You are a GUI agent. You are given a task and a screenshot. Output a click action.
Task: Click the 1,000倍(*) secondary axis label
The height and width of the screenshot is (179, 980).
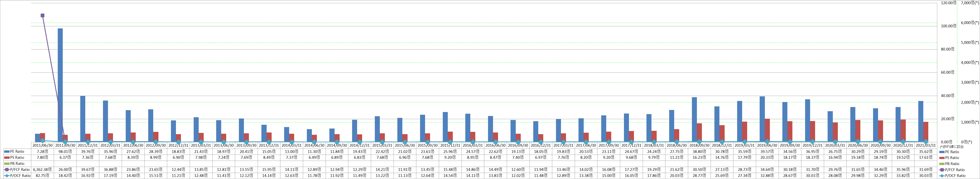[x=970, y=122]
